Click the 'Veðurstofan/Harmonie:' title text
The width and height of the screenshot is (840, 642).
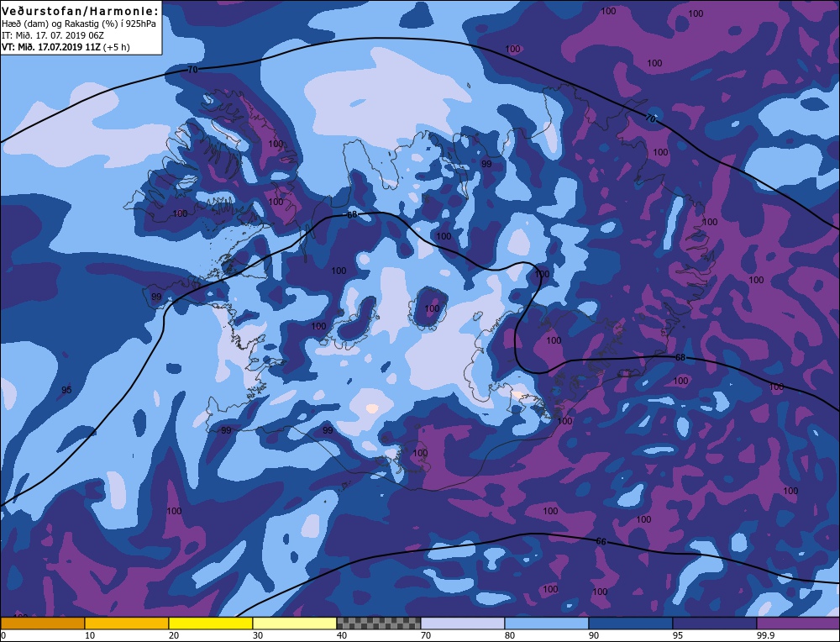(81, 11)
